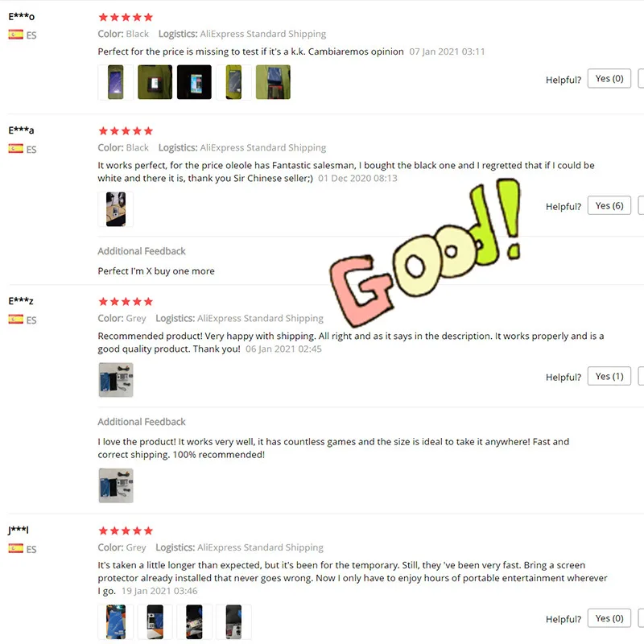
Task: Open photo under E***z's main review text
Action: tap(116, 380)
